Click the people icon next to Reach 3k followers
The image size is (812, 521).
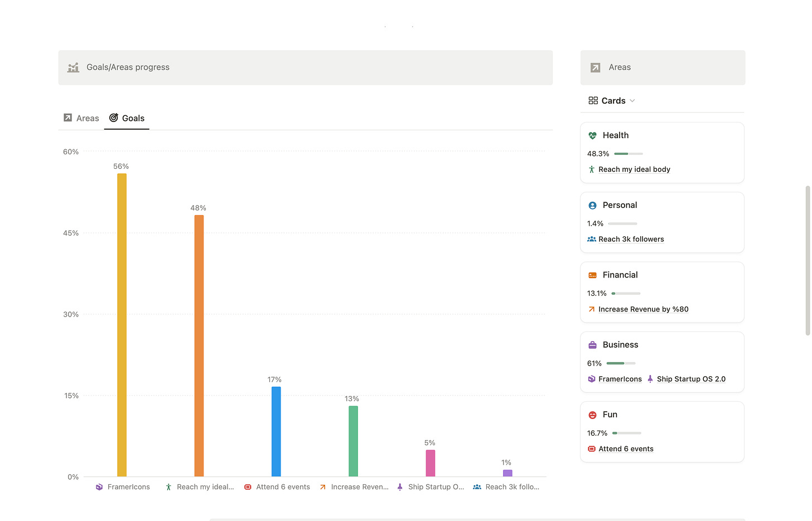(591, 239)
